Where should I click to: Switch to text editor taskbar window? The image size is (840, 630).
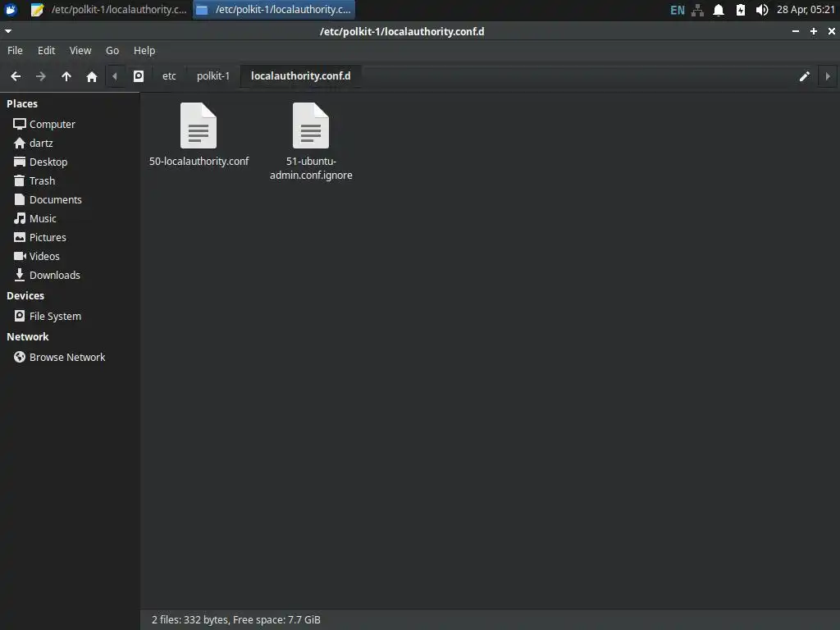point(109,10)
